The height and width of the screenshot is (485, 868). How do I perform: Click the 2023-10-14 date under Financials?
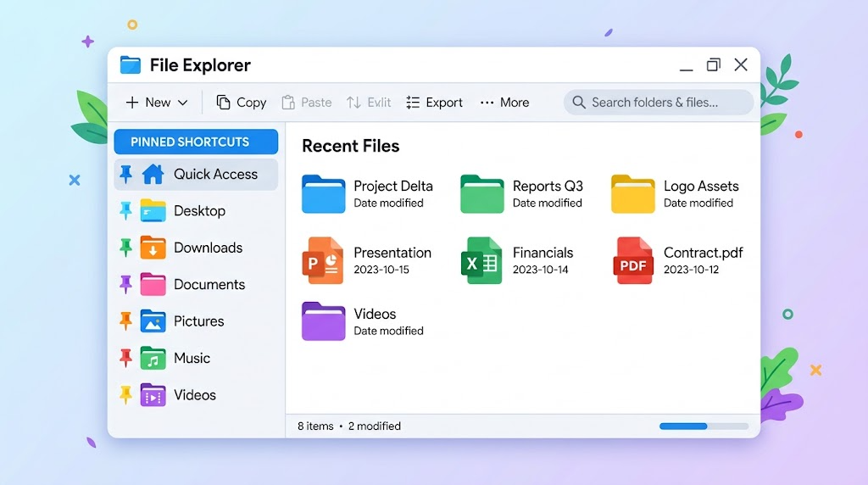(x=540, y=270)
